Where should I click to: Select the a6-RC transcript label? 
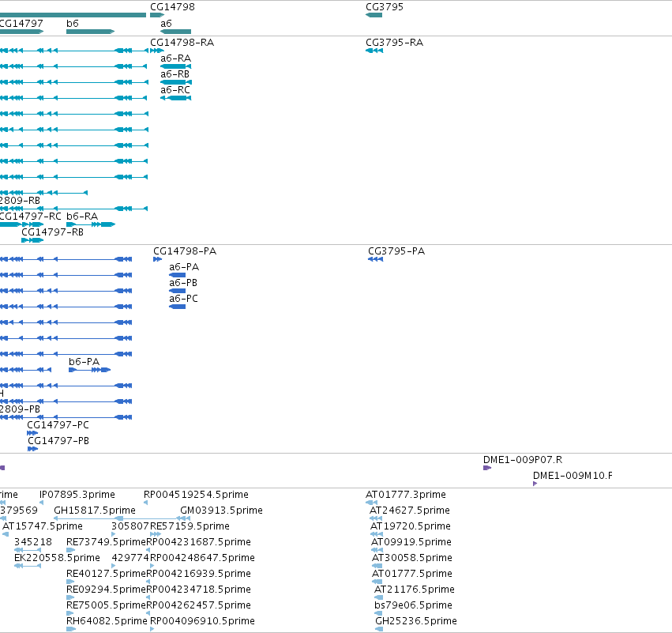click(x=175, y=90)
